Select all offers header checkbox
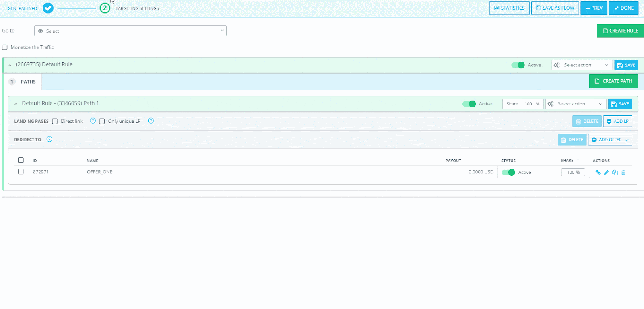Image resolution: width=644 pixels, height=309 pixels. coord(21,160)
